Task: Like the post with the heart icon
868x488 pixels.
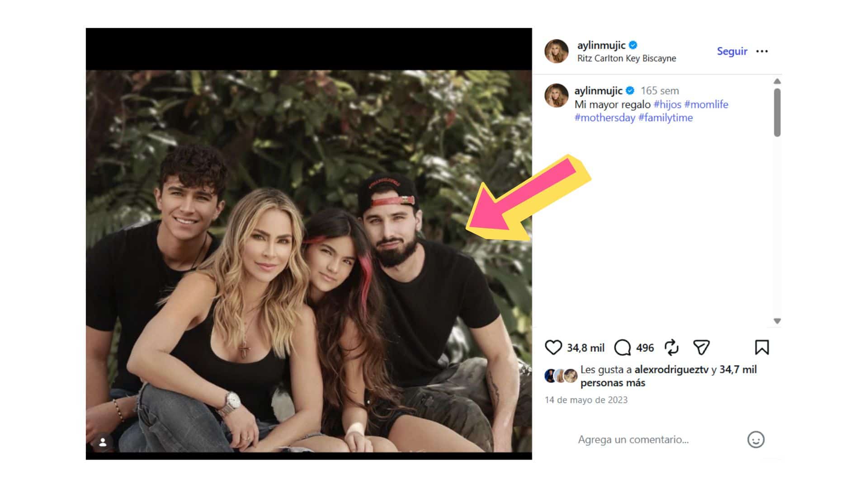Action: pyautogui.click(x=553, y=347)
